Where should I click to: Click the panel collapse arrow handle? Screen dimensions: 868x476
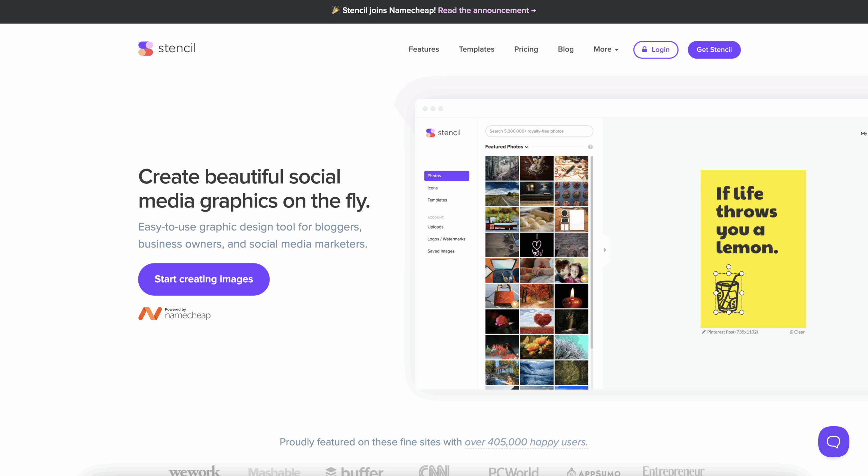pos(605,250)
